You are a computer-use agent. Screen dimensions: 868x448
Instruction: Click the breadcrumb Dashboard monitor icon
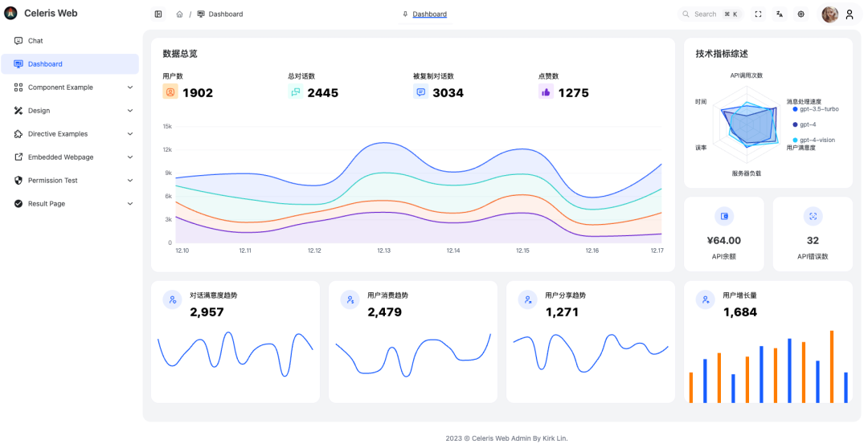[201, 14]
